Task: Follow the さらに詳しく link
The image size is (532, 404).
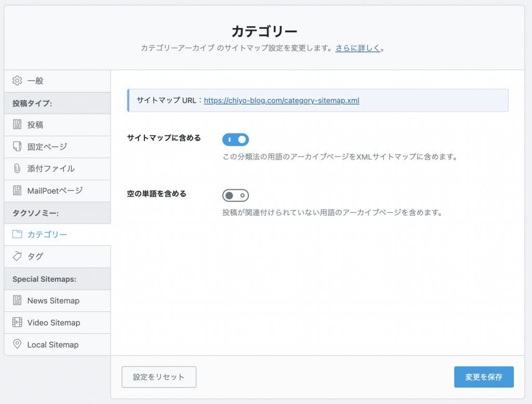Action: pyautogui.click(x=357, y=48)
